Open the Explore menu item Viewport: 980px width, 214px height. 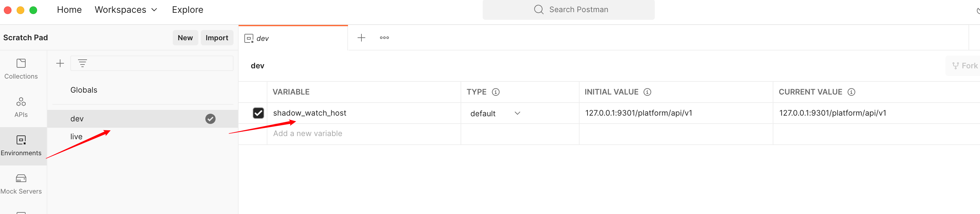click(187, 10)
